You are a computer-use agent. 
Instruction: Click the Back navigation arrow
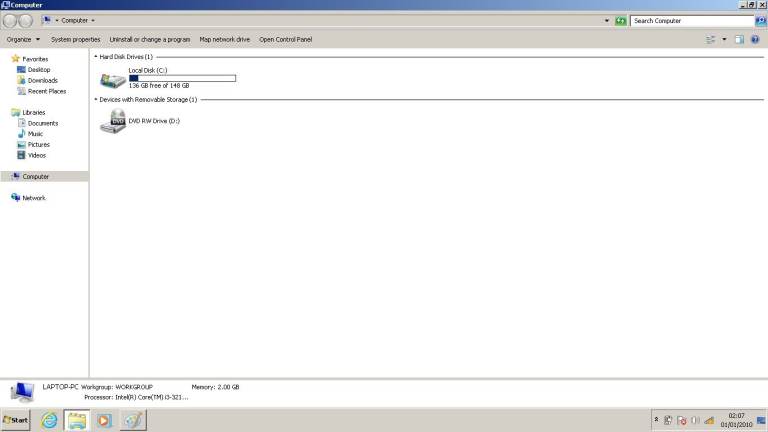11,20
